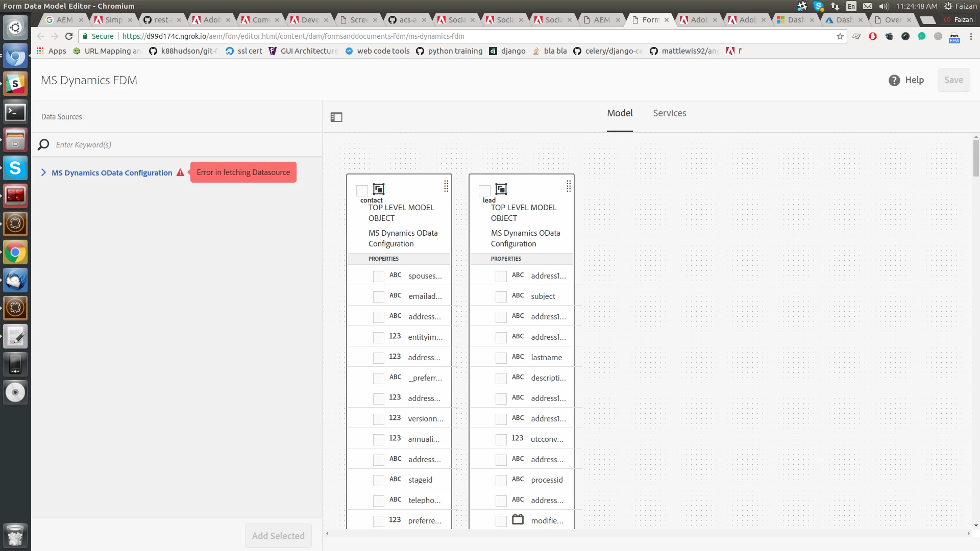Click the search magnifier icon
980x551 pixels.
pos(43,145)
